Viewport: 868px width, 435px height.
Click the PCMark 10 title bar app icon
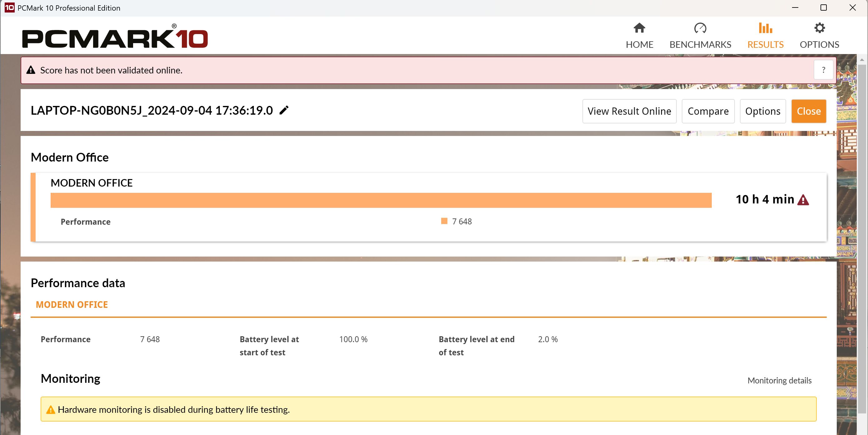[x=9, y=7]
